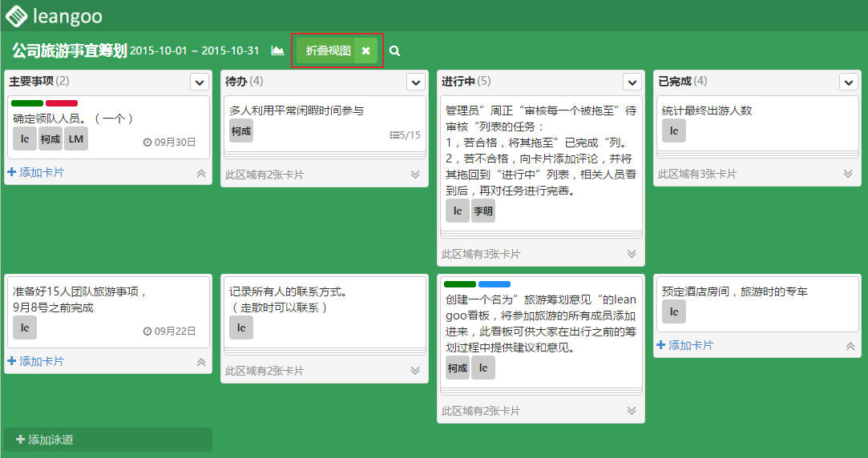Collapse the top 主要事项 lane section

[201, 172]
